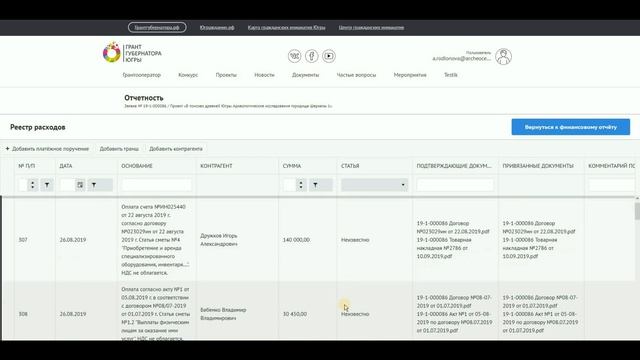The height and width of the screenshot is (360, 640).
Task: Click the Грант губернатора Югры logo
Action: pos(132,53)
